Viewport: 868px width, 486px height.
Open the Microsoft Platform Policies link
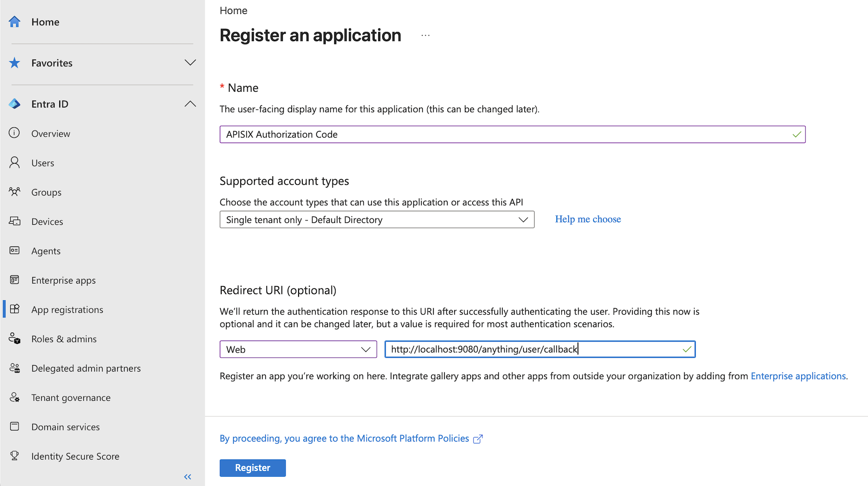click(x=344, y=438)
